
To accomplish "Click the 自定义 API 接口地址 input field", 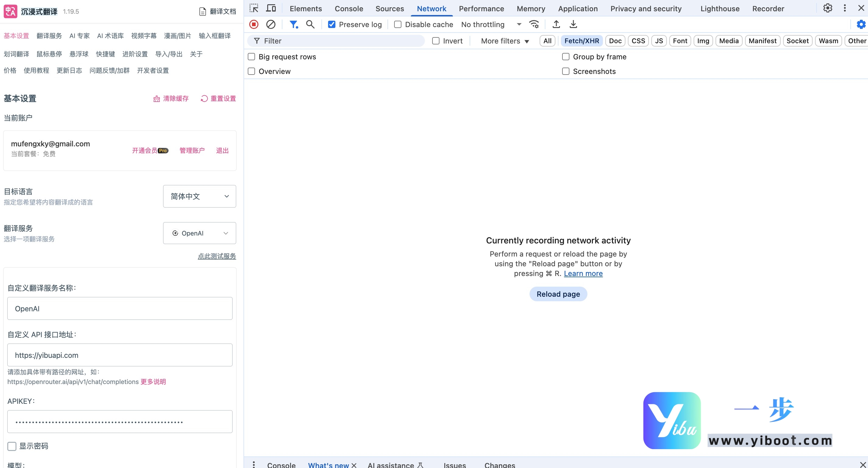I will 120,355.
